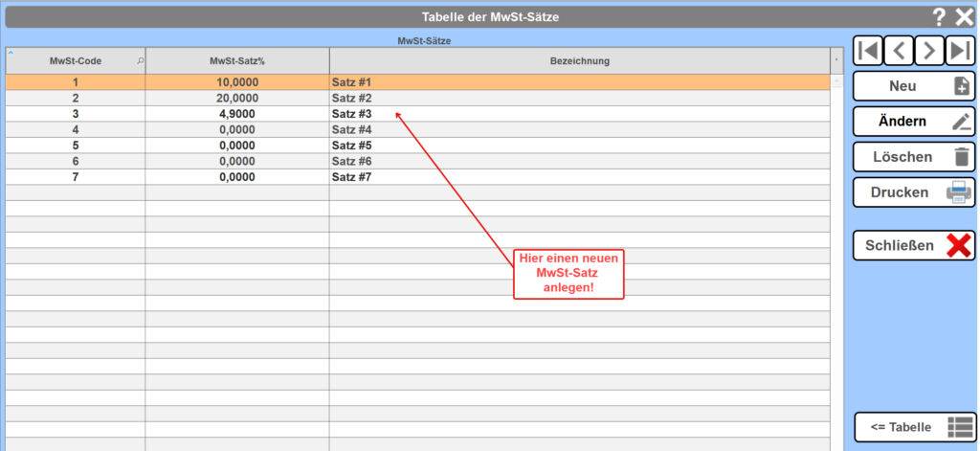Image resolution: width=980 pixels, height=451 pixels.
Task: Select the row with rate 20,0000
Action: pos(237,99)
